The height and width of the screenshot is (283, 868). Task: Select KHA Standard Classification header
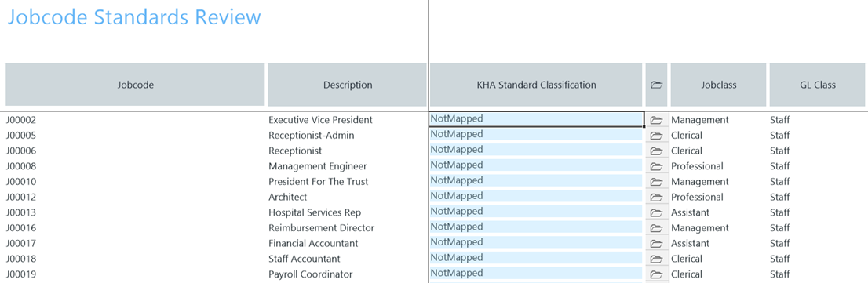tap(536, 85)
